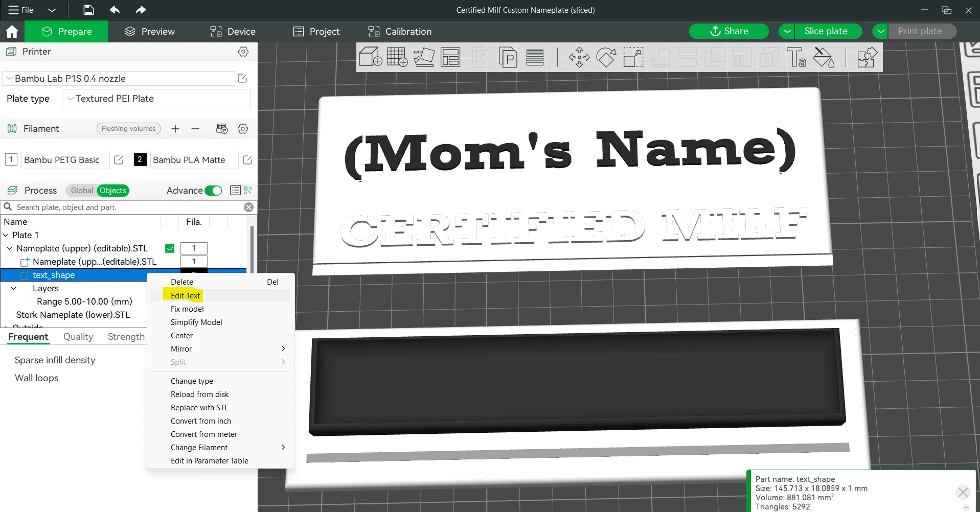This screenshot has height=512, width=980.
Task: Toggle the Advance mode switch
Action: pos(213,191)
